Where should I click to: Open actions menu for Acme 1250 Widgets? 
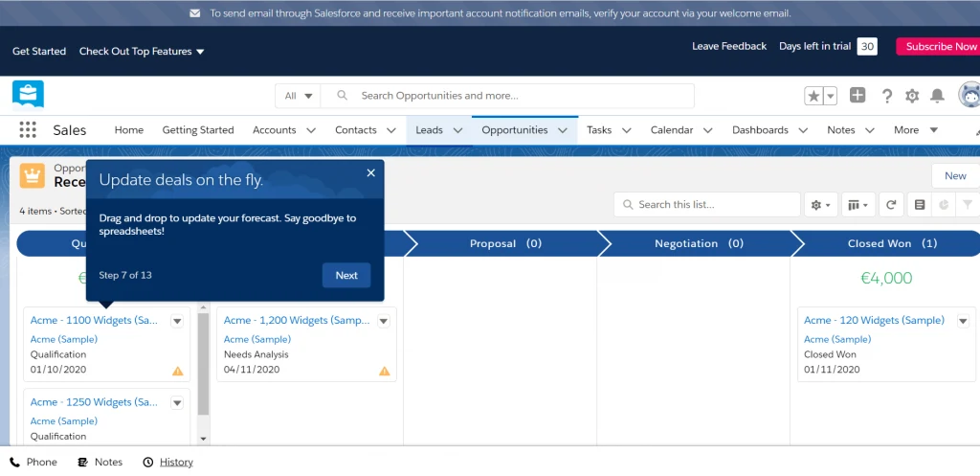pos(177,403)
